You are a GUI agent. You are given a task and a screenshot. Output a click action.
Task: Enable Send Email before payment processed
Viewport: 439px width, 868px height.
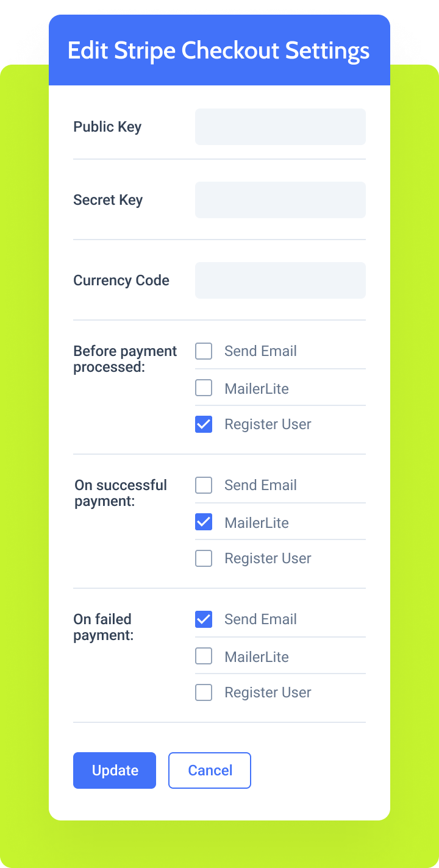(204, 351)
